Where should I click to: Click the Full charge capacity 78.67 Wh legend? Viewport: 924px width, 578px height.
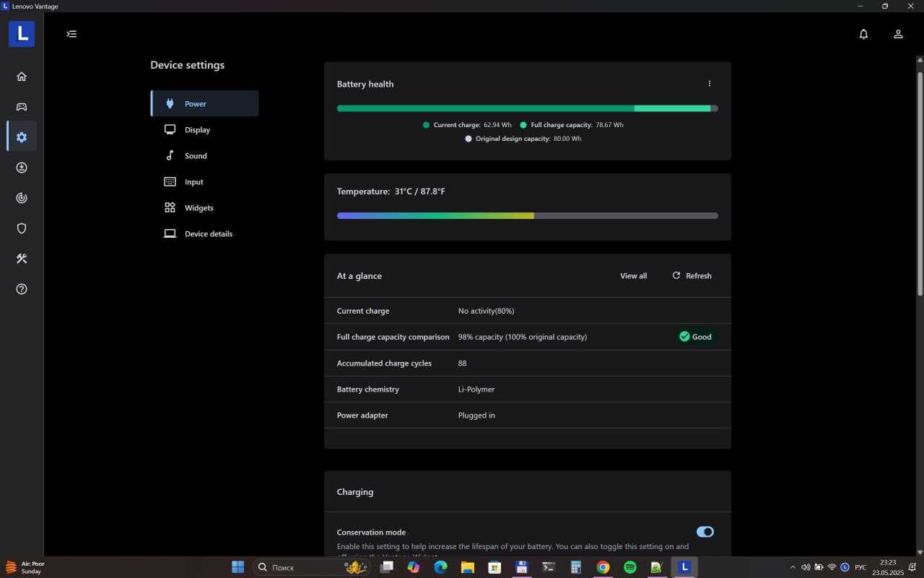tap(572, 125)
